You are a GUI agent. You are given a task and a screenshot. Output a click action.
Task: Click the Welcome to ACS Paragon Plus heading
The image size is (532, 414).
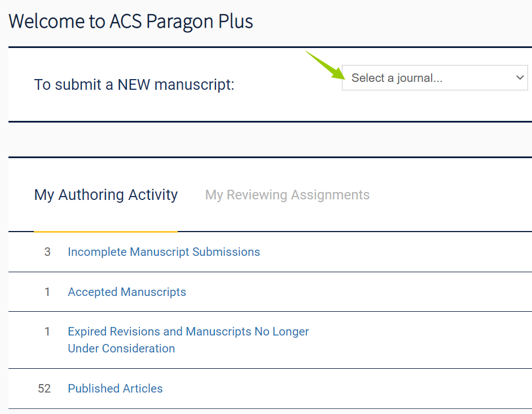[131, 21]
